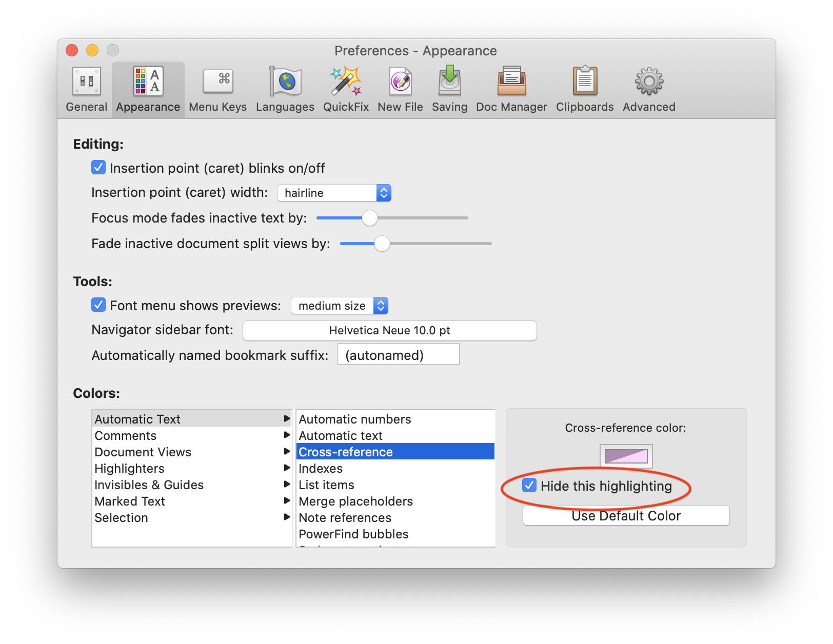The width and height of the screenshot is (833, 644).
Task: Open New File settings
Action: pyautogui.click(x=400, y=88)
